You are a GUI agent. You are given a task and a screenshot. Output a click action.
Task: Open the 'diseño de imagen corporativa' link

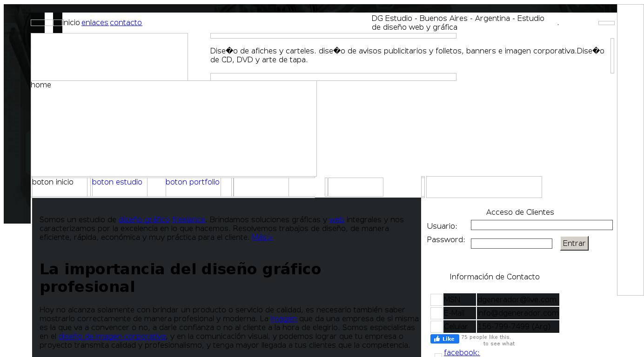tap(112, 337)
